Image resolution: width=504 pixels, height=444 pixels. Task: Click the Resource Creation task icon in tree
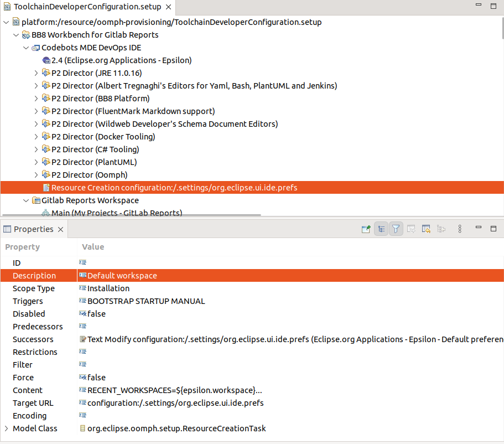point(46,187)
